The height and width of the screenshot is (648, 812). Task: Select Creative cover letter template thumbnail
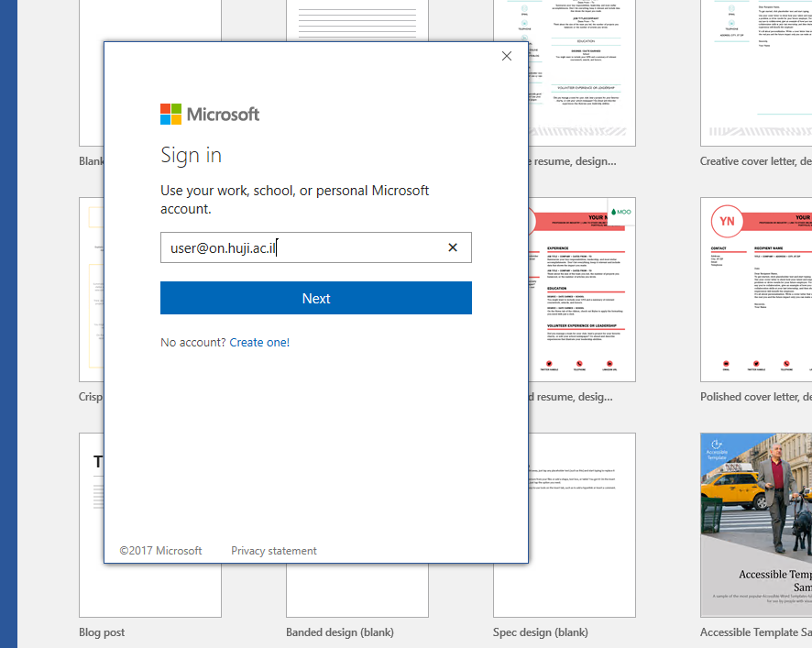756,73
